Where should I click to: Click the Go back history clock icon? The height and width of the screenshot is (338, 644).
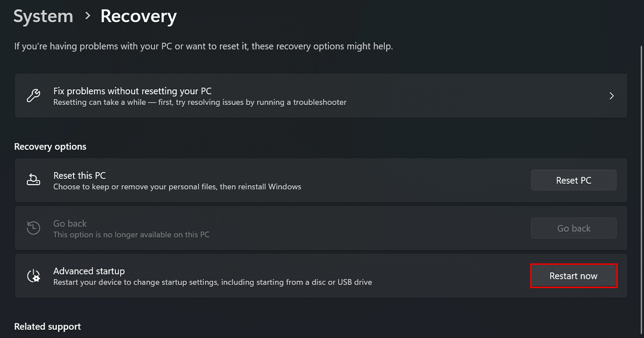(33, 228)
